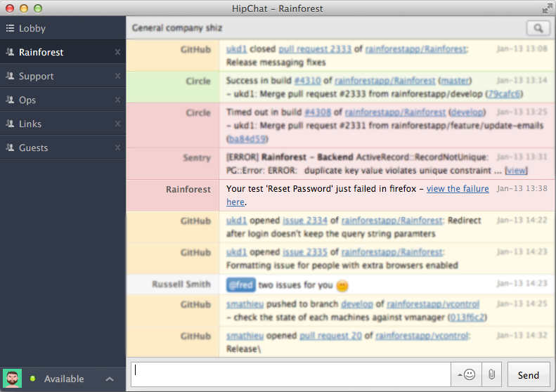Open pull request 2333 link
This screenshot has width=556, height=392.
point(315,49)
